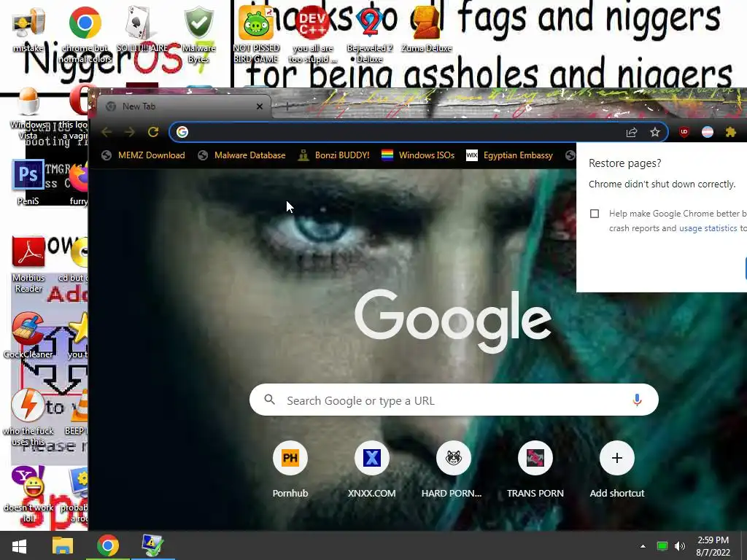Click the volume speaker tray icon
Screen dimensions: 747x560
[680, 546]
